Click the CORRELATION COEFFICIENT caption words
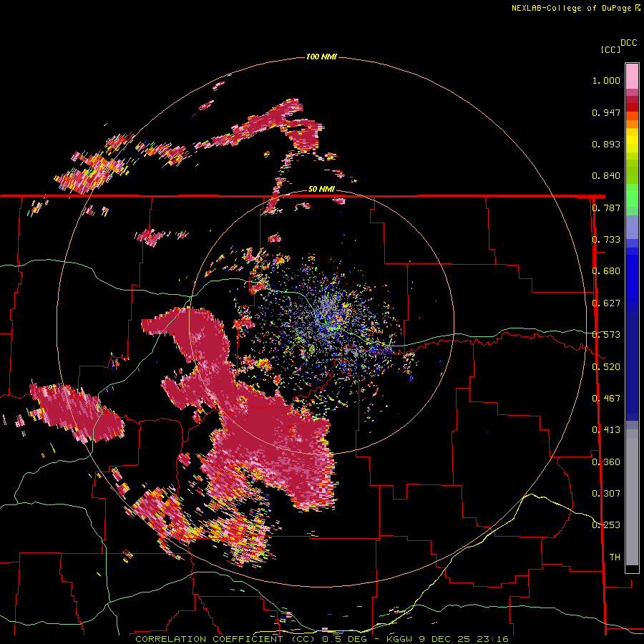 (209, 639)
